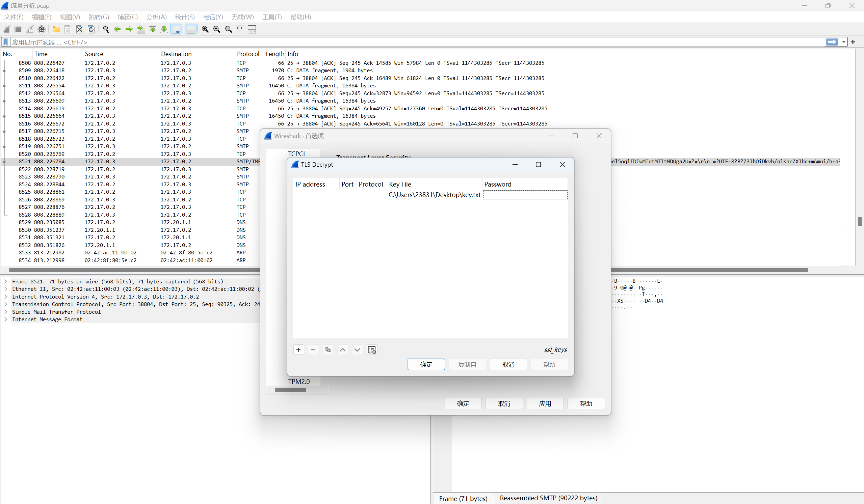The image size is (864, 504).
Task: Toggle packet list coloring rules
Action: click(x=191, y=29)
